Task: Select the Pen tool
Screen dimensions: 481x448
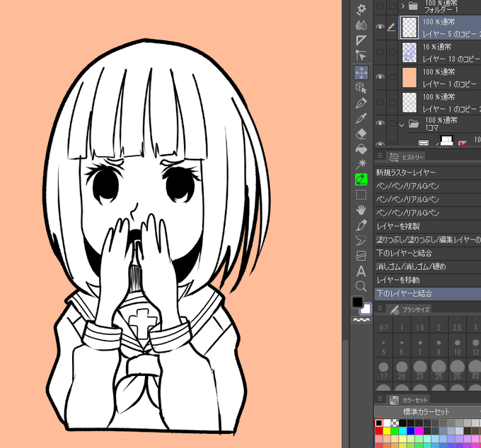Action: (x=361, y=103)
